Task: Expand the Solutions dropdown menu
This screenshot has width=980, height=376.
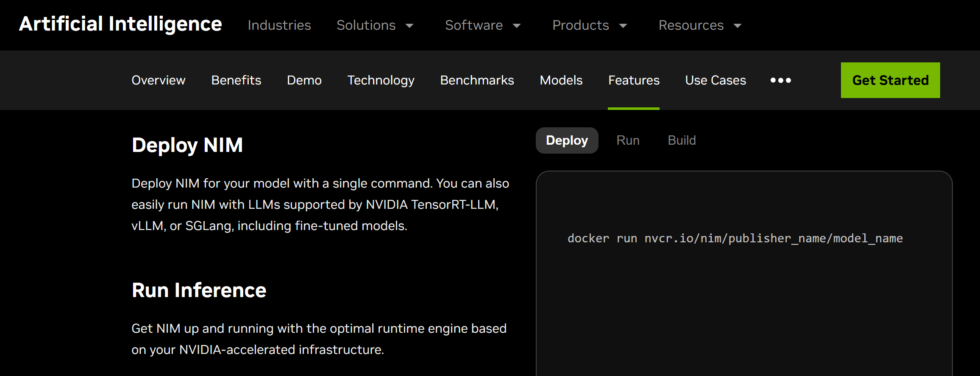Action: click(x=375, y=25)
